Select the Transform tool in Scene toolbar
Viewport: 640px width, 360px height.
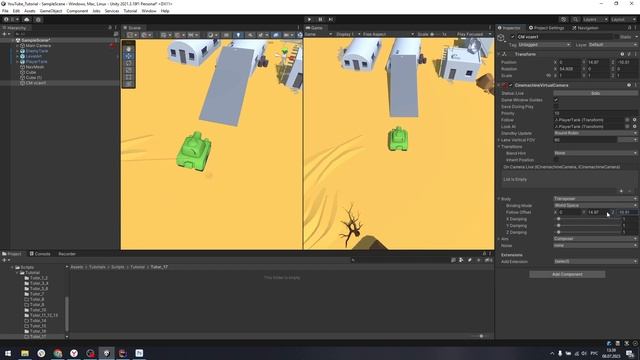coord(129,84)
